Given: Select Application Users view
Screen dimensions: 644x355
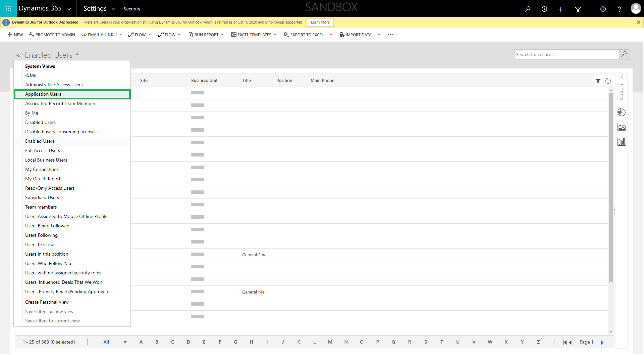Looking at the screenshot, I should 43,94.
